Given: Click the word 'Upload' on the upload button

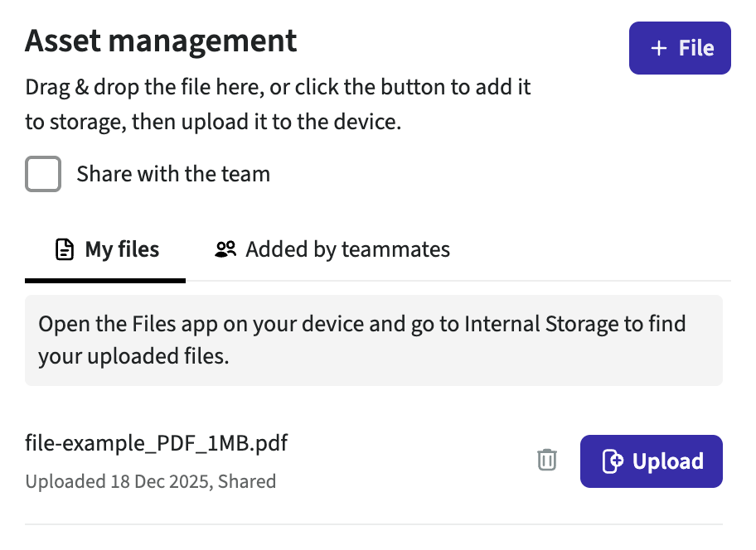Looking at the screenshot, I should 667,461.
